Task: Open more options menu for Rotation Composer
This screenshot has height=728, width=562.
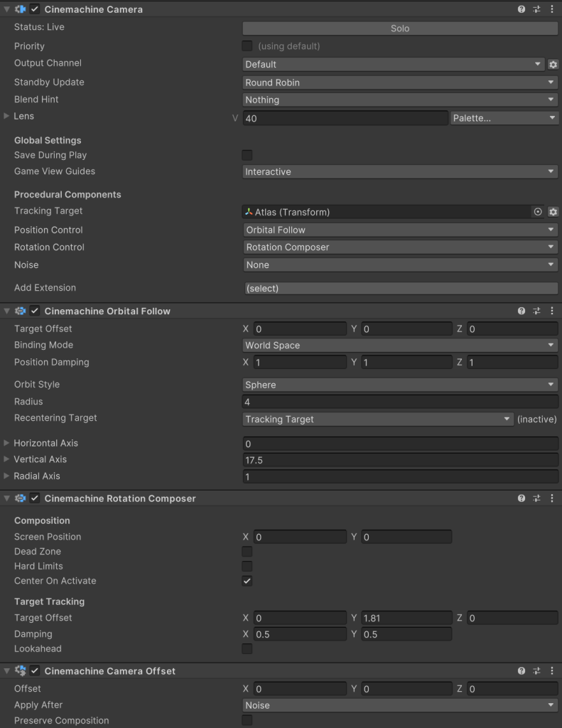Action: point(552,499)
